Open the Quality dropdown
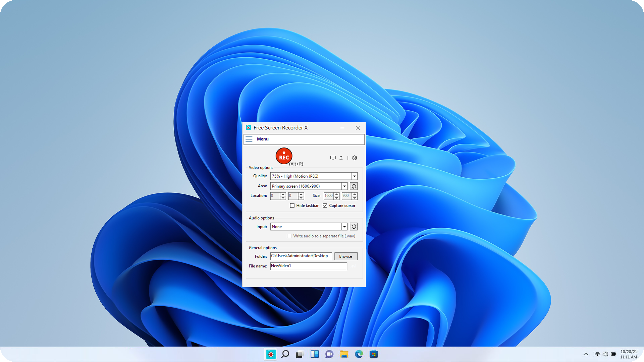644x362 pixels. coord(355,176)
